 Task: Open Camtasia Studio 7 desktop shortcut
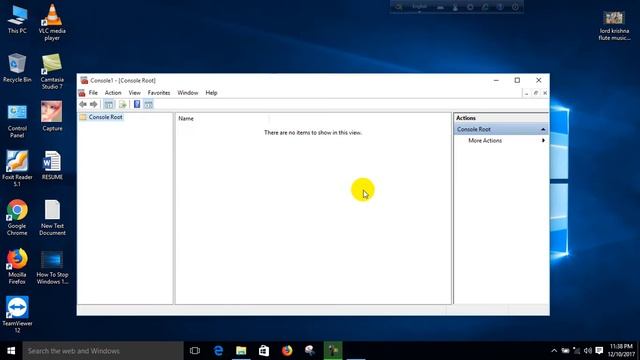(52, 71)
